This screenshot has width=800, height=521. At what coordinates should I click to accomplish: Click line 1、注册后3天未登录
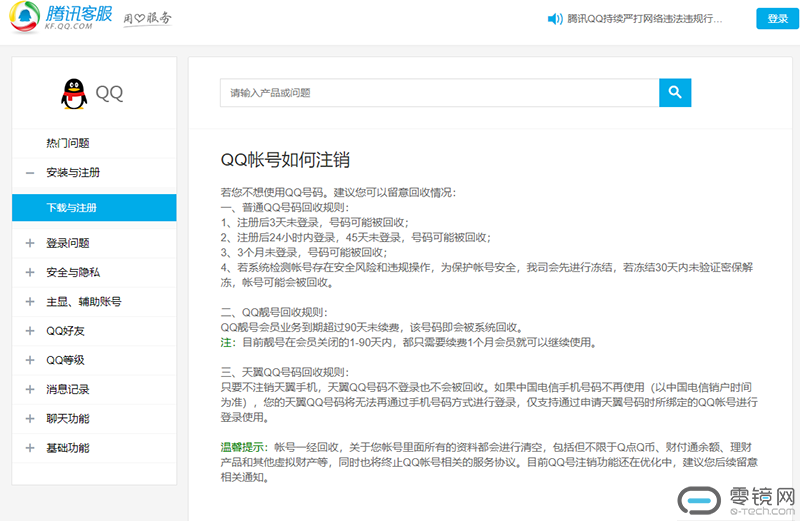[314, 222]
